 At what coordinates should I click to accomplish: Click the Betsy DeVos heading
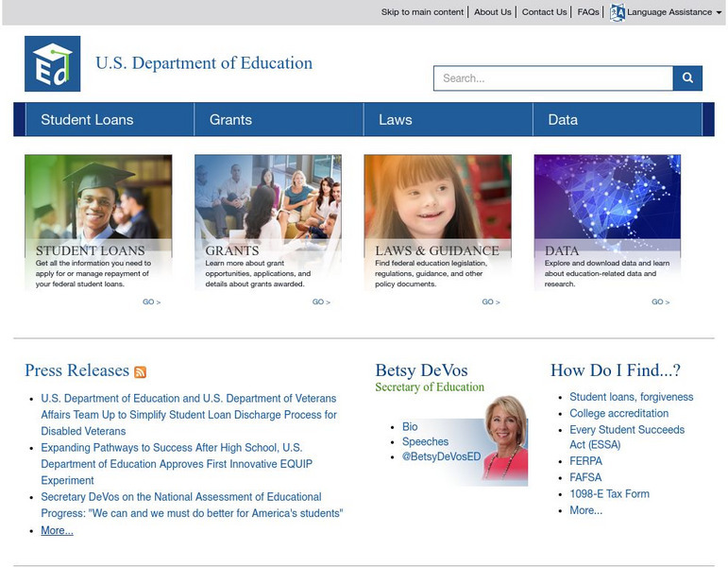(x=421, y=370)
